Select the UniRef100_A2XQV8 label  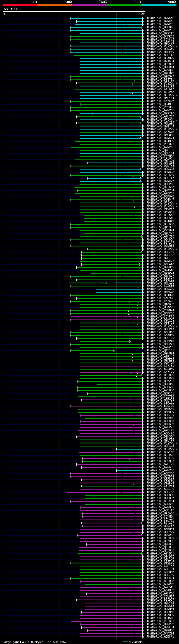(161, 70)
